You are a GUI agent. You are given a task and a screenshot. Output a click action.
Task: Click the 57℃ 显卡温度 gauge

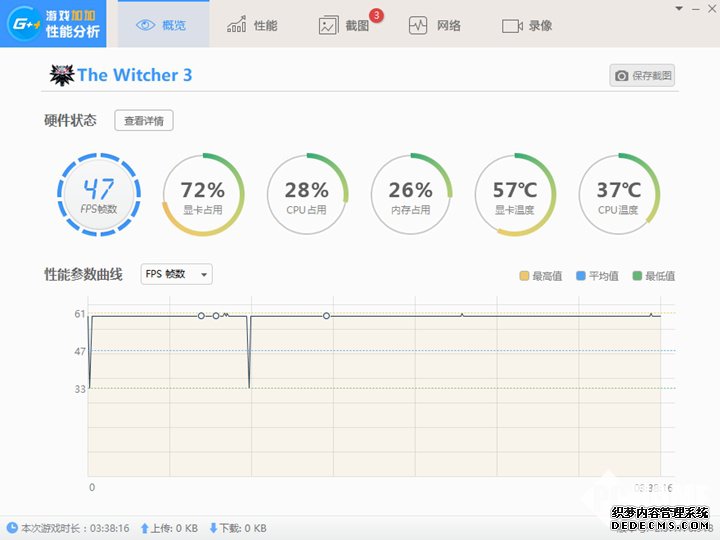pos(515,195)
